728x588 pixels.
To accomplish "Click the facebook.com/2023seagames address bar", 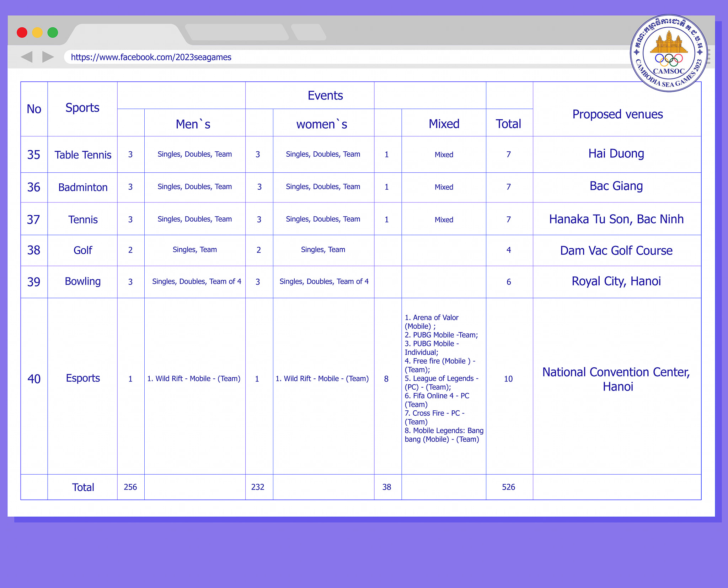I will coord(347,57).
